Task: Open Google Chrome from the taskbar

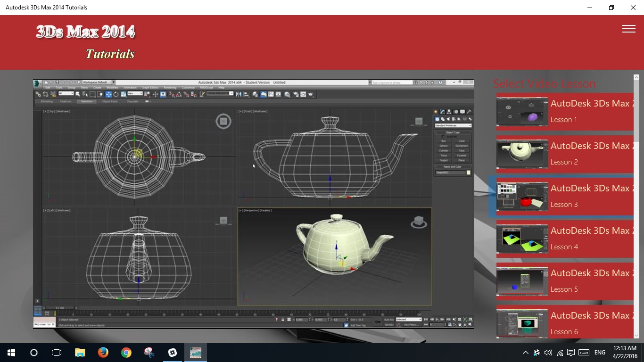Action: [126, 353]
